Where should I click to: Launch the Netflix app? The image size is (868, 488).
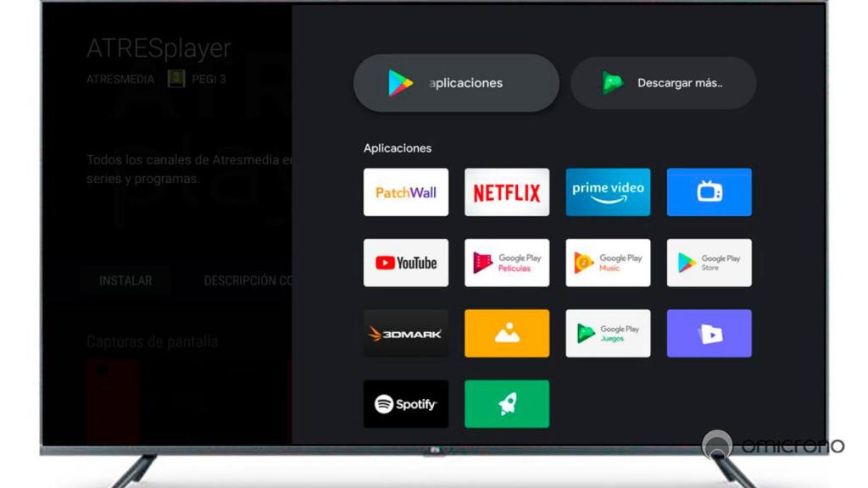[506, 192]
